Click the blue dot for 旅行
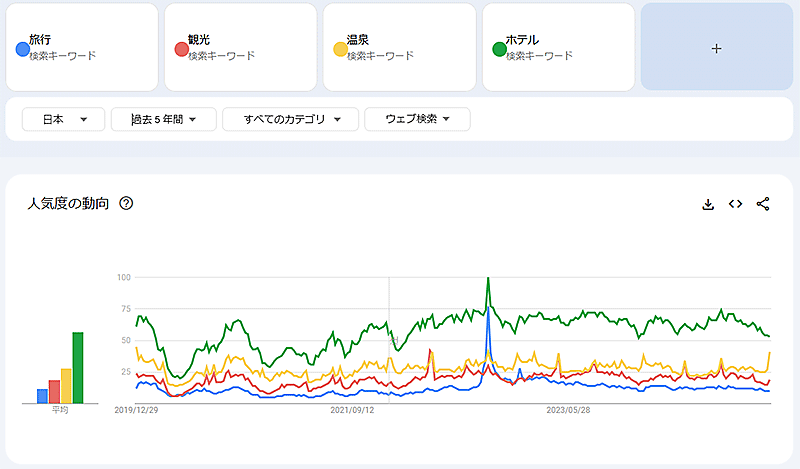 click(22, 49)
